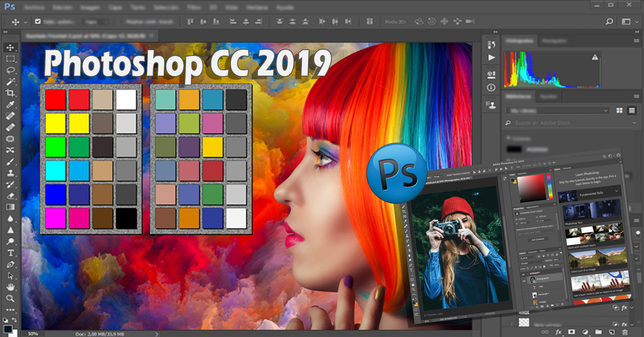Select the Hand tool in the main toolbar
This screenshot has height=337, width=644.
coord(10,287)
